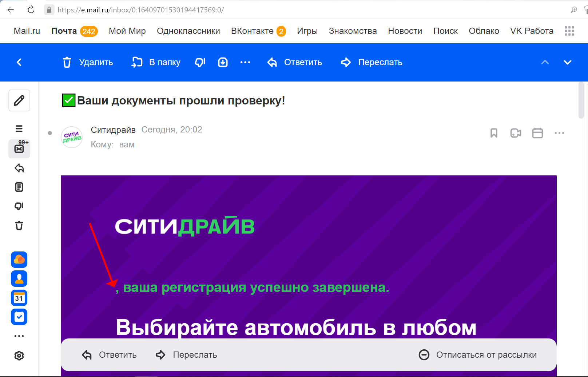Focus the e.mail.ru address bar

pos(141,10)
